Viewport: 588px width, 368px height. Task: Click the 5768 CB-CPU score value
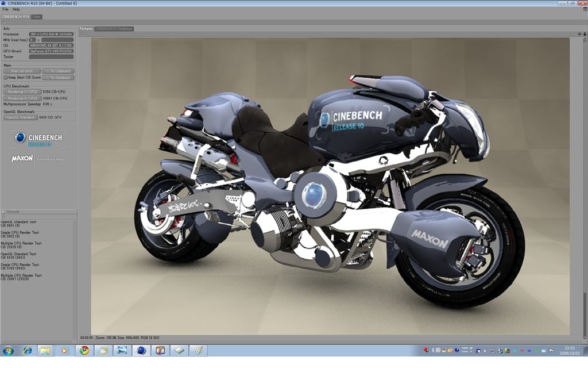click(x=54, y=91)
